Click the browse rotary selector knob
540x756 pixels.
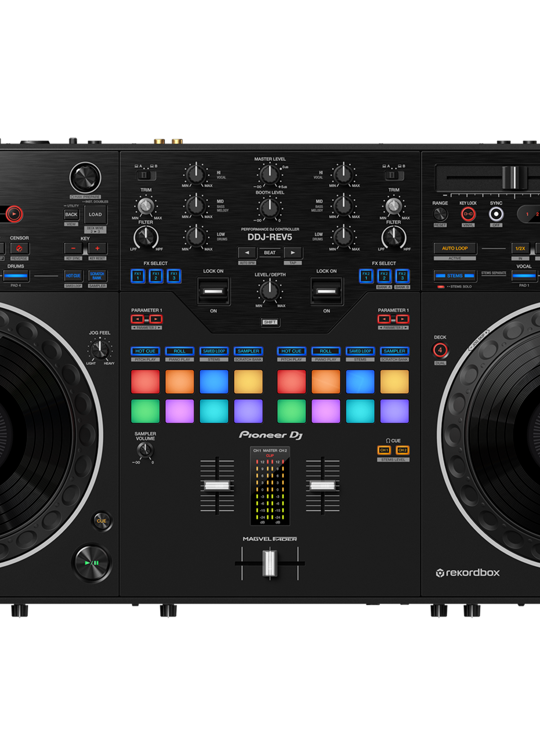85,177
